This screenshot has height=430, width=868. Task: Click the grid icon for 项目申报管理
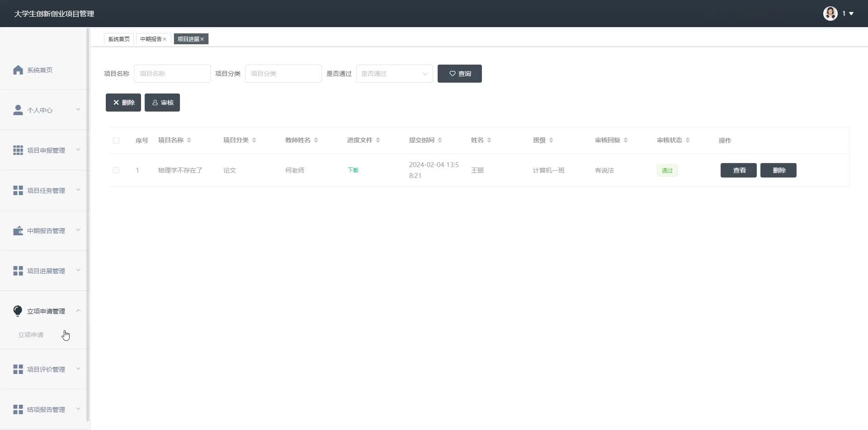pos(18,150)
